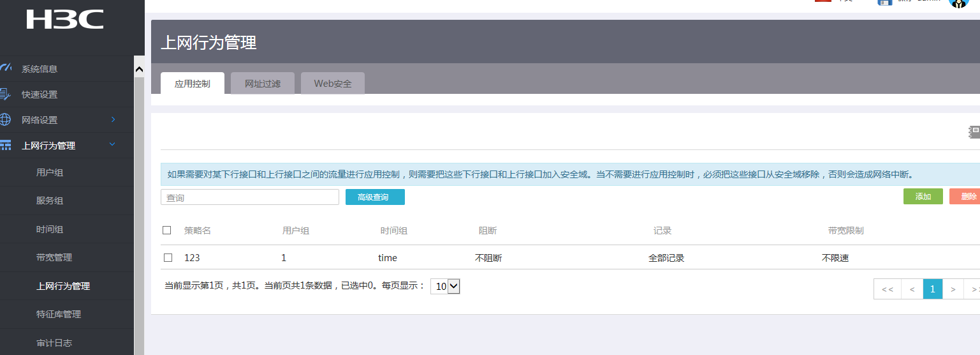Click the floppy-disk save icon in header
This screenshot has width=980, height=355.
coord(884,2)
